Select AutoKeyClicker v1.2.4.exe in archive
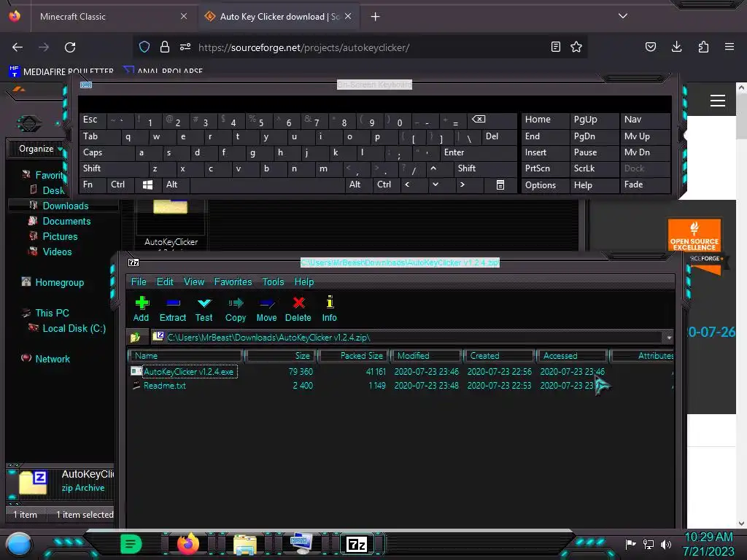The image size is (747, 560). point(189,371)
